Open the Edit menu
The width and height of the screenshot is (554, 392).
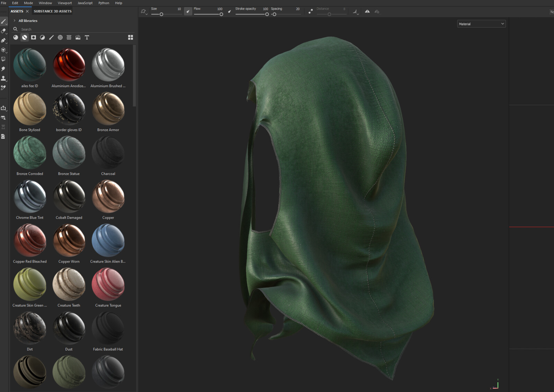point(15,3)
